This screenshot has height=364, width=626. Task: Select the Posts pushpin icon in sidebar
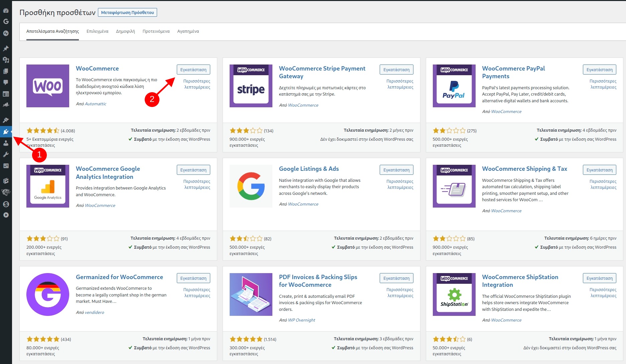tap(6, 48)
